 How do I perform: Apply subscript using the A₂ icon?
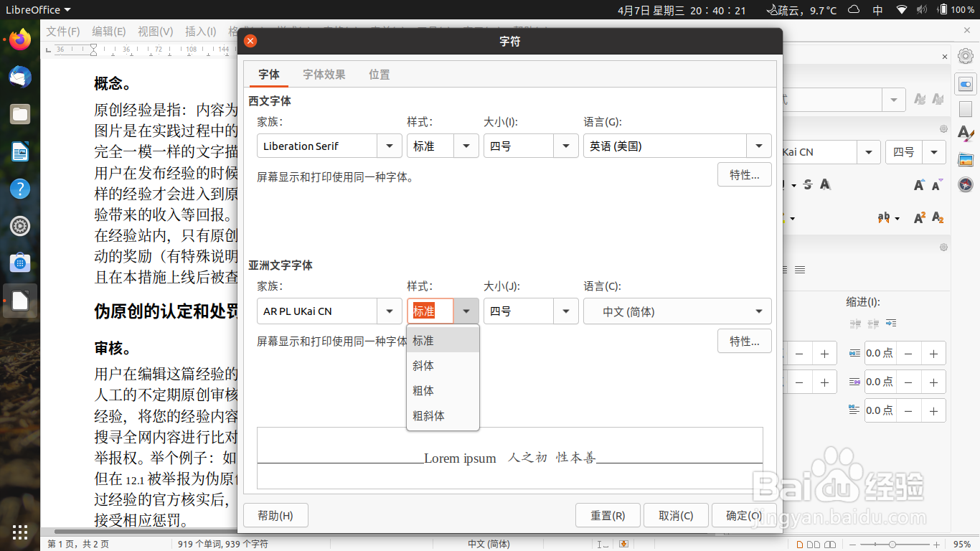pos(938,217)
